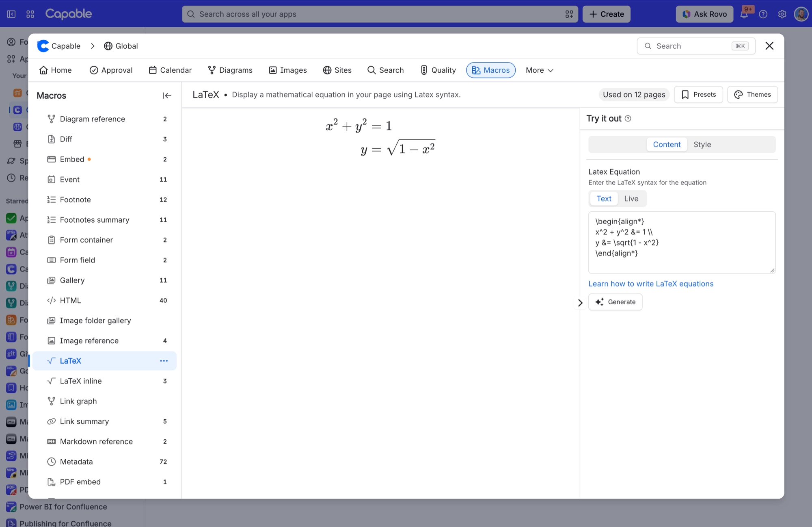Click the textarea resize handle
Viewport: 812px width, 527px height.
(x=772, y=270)
